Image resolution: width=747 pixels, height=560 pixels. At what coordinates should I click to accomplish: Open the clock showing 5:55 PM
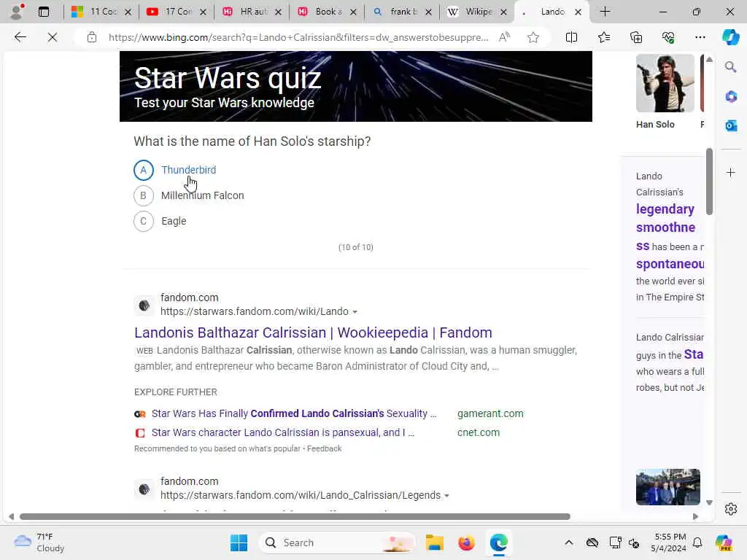pyautogui.click(x=668, y=542)
